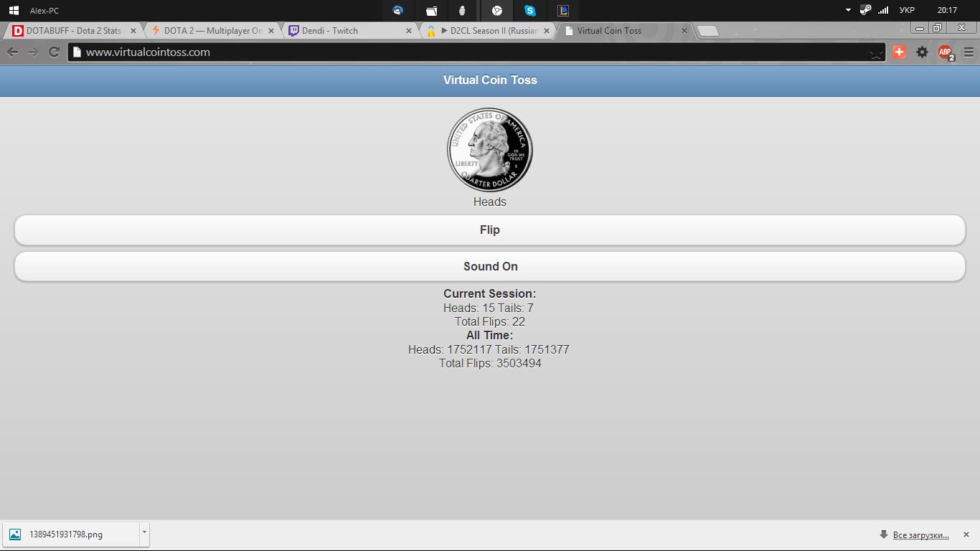Click the Windows Start icon

[14, 10]
